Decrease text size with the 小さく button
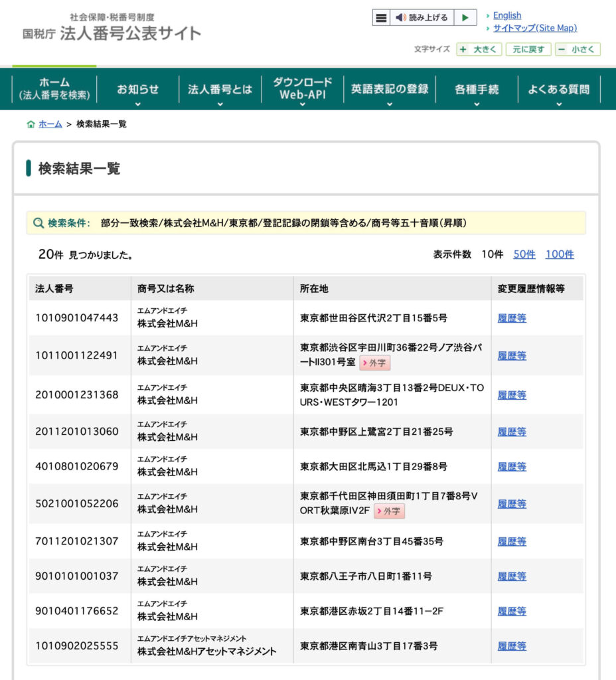Image resolution: width=616 pixels, height=680 pixels. pyautogui.click(x=577, y=49)
